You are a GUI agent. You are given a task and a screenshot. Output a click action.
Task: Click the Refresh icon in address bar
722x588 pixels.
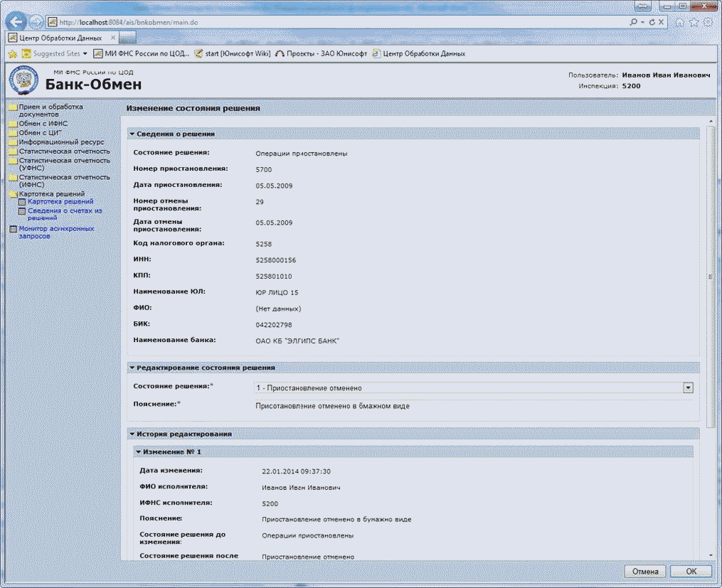tap(652, 23)
